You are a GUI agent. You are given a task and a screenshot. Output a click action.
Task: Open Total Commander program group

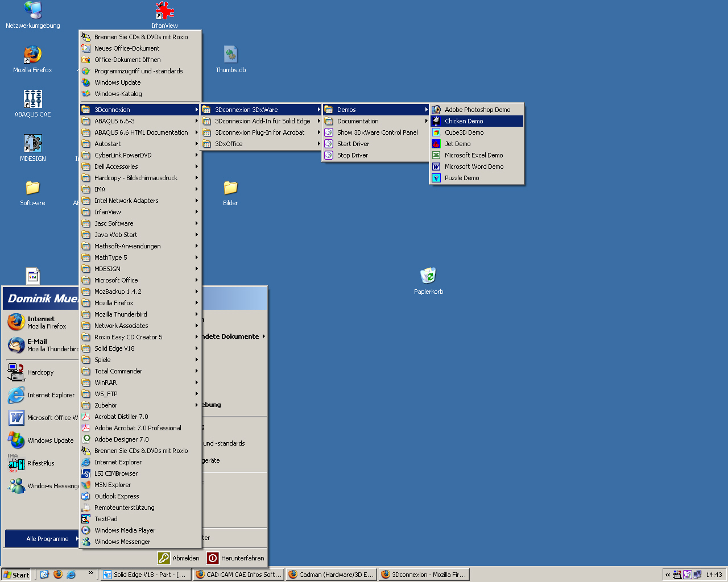click(140, 371)
